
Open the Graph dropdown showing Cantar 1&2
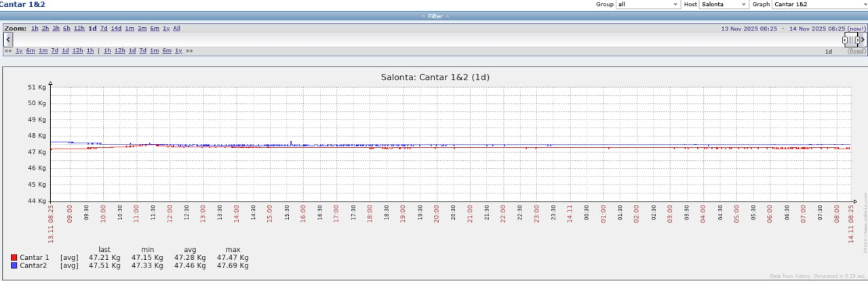pos(819,4)
